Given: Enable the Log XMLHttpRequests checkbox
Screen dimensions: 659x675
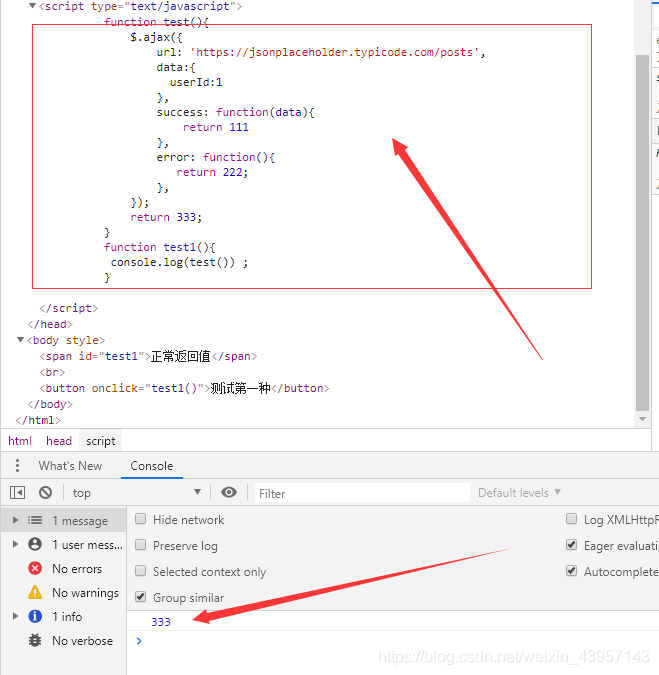Looking at the screenshot, I should tap(571, 519).
